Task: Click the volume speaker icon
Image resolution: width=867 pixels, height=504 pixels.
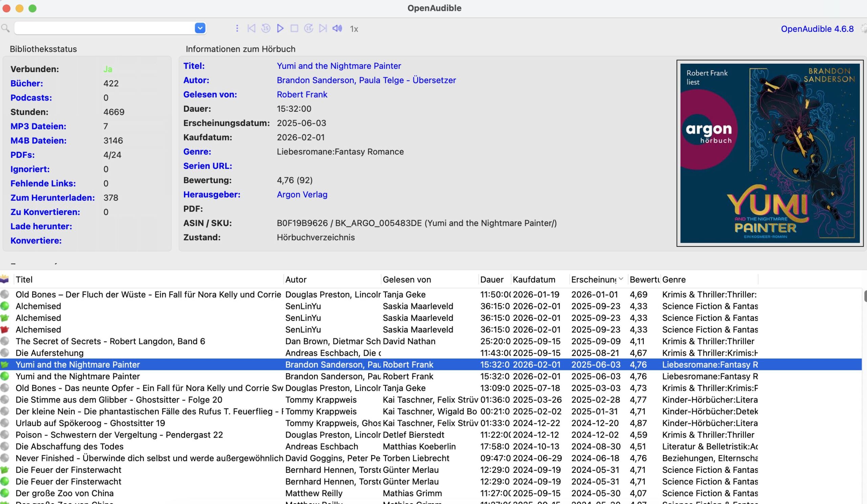Action: [x=337, y=28]
